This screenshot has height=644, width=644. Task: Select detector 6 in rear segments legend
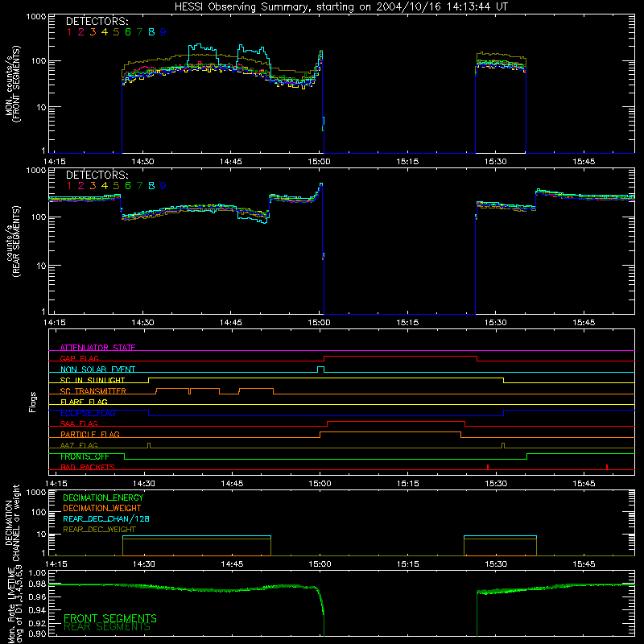pyautogui.click(x=128, y=186)
